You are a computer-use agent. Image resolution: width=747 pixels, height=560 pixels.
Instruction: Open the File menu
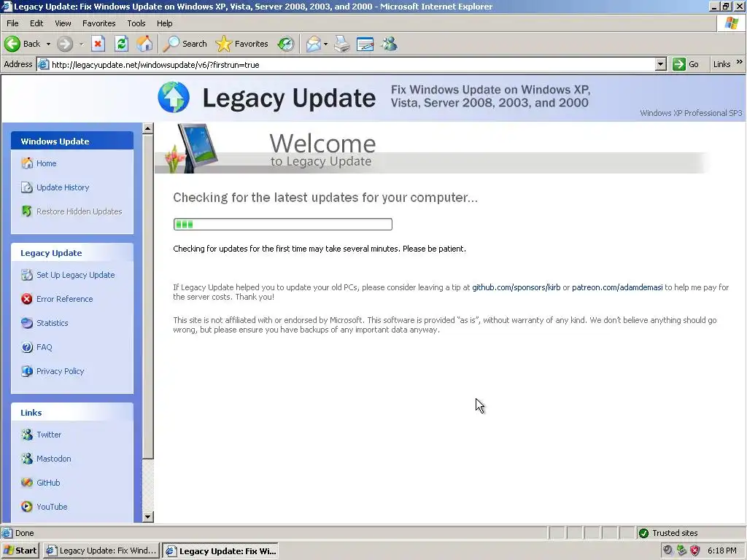(12, 23)
